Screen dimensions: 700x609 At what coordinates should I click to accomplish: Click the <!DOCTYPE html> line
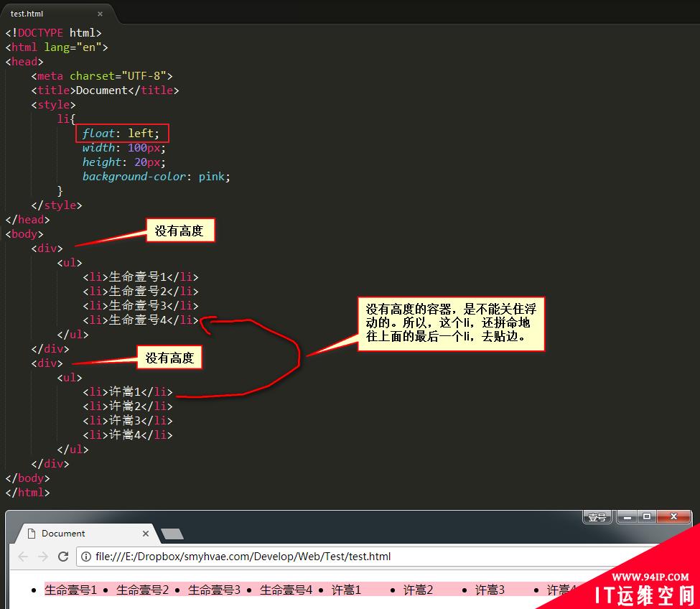(54, 33)
